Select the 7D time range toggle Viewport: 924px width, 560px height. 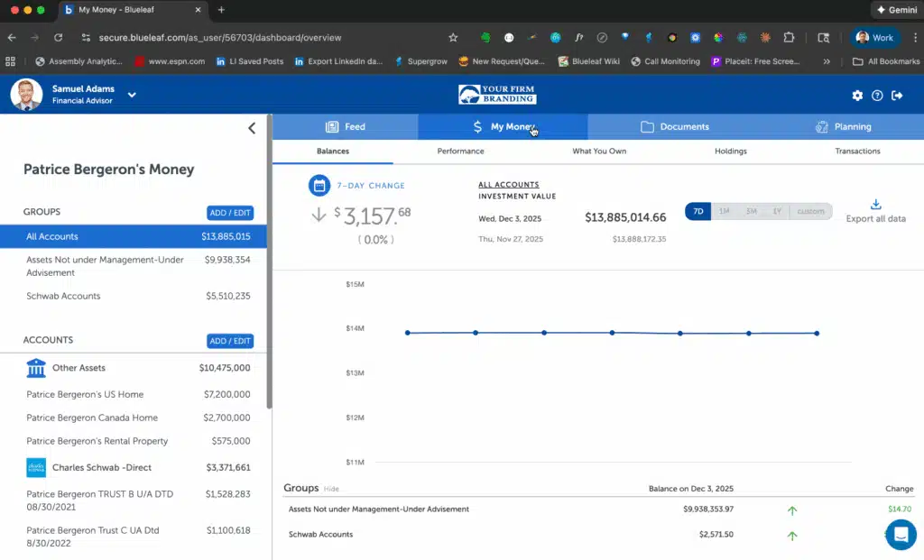[698, 211]
